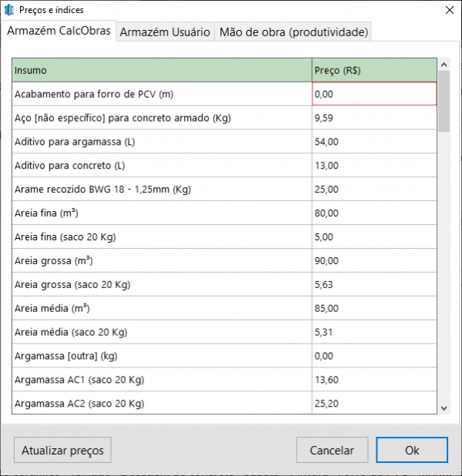The image size is (462, 476).
Task: Select the Areia fina (m³) row
Action: point(162,213)
